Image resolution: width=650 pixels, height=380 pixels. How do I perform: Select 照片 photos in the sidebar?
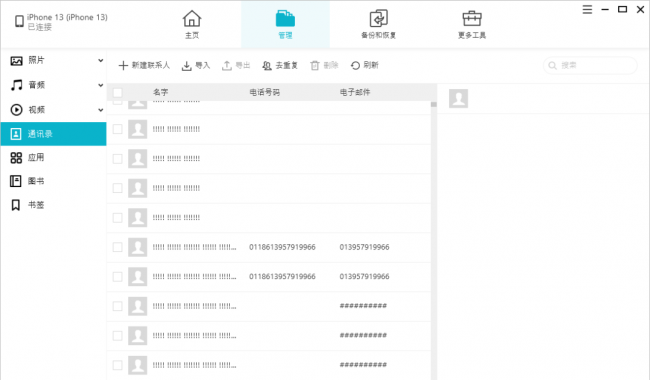pyautogui.click(x=53, y=61)
